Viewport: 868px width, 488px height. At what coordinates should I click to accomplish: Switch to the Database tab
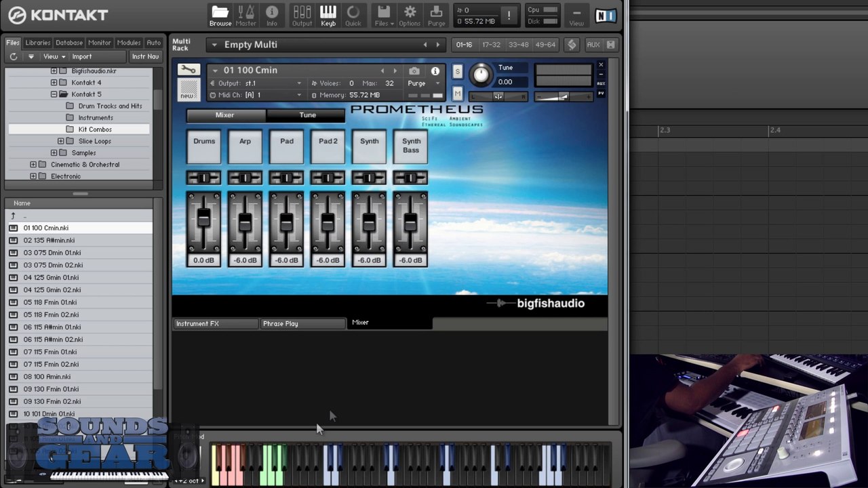coord(69,43)
